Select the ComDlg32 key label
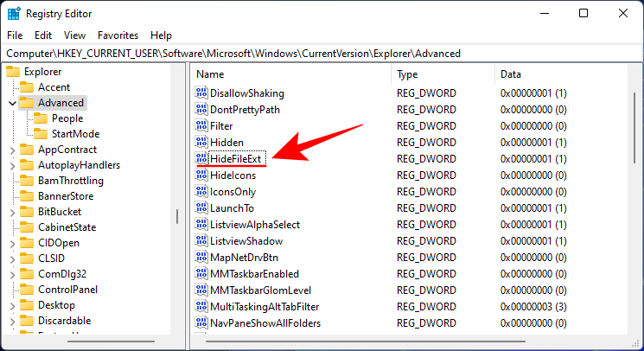Viewport: 644px width, 351px height. click(x=62, y=274)
